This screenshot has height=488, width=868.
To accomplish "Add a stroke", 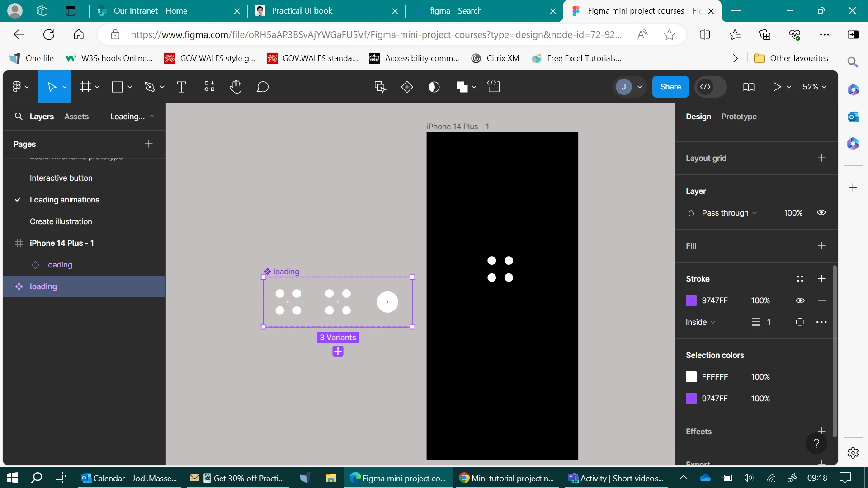I will [821, 279].
